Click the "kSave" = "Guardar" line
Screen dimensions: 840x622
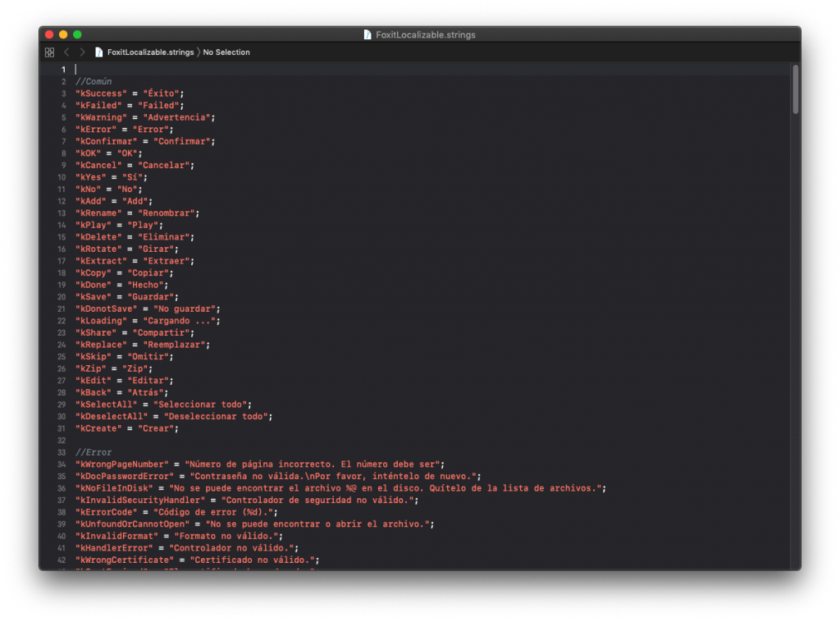127,297
